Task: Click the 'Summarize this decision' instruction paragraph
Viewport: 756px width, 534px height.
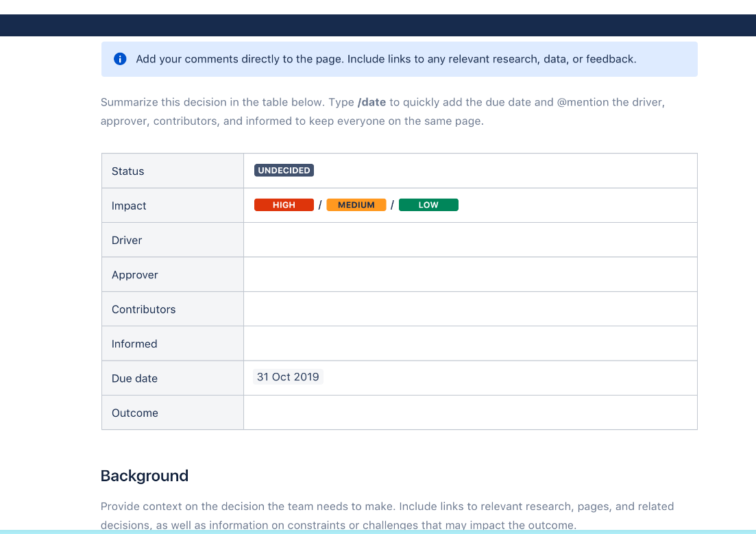Action: click(383, 112)
